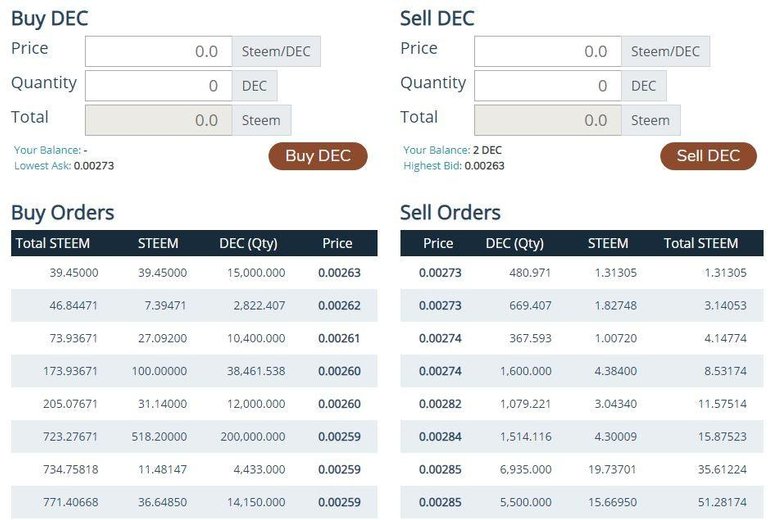Focus the Sell DEC Quantity field
Screen dimensions: 768x520
point(547,86)
